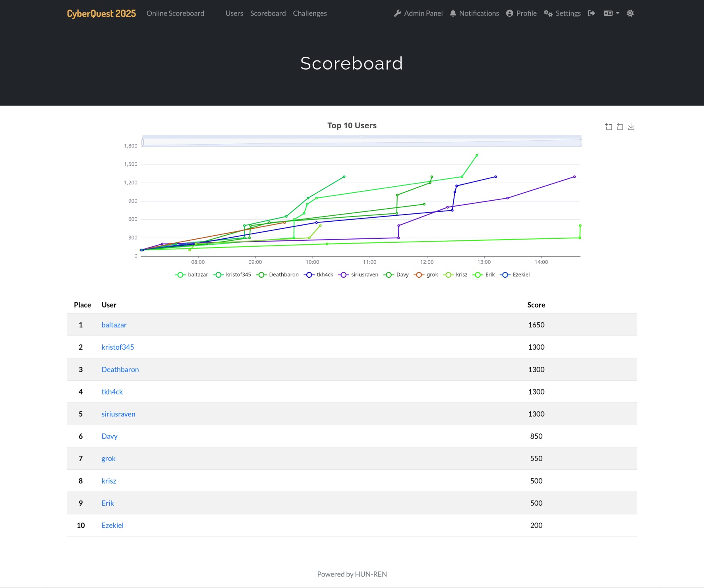
Task: Click baltazar's final 1650 data point
Action: coord(477,155)
